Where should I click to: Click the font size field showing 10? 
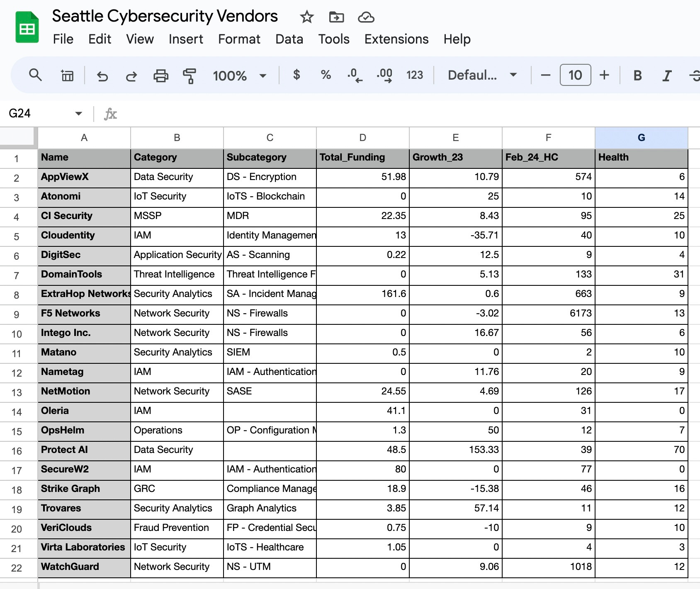tap(575, 75)
